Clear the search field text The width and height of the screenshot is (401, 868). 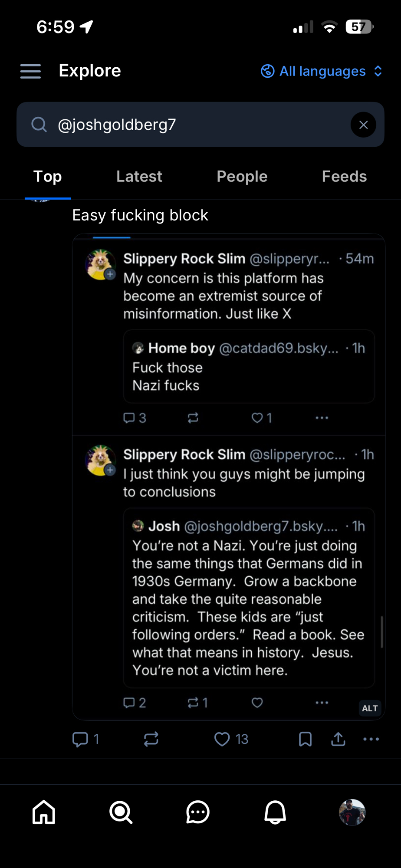tap(363, 125)
